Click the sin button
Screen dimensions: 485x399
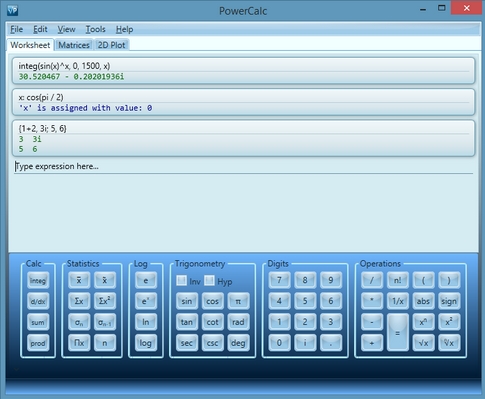pos(187,301)
